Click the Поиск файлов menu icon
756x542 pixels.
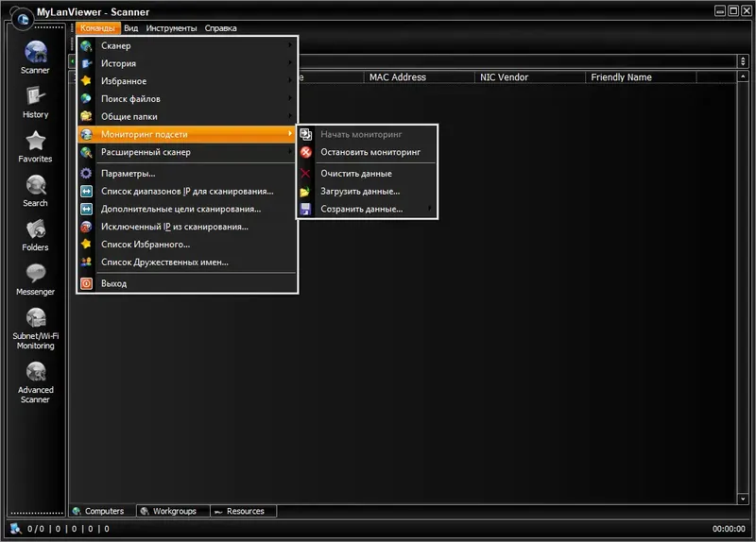(86, 99)
